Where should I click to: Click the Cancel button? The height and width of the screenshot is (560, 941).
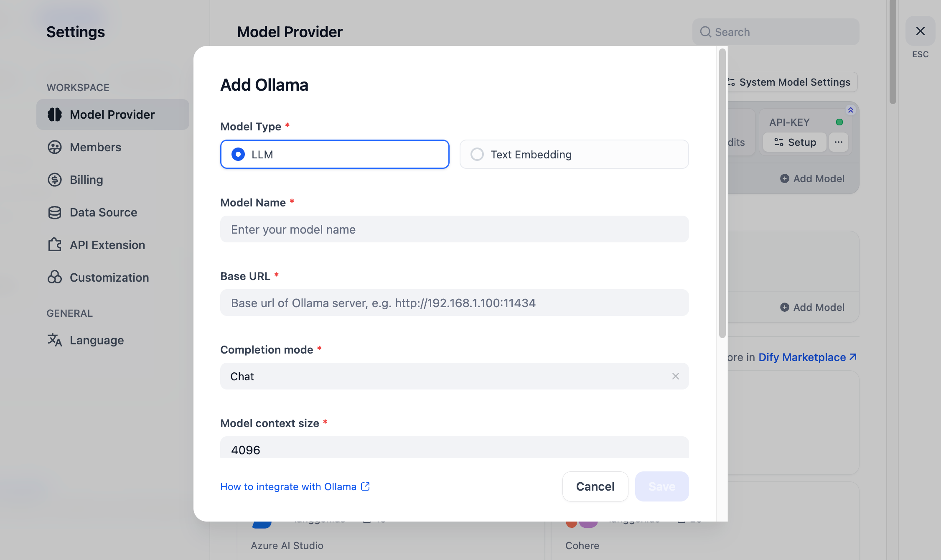(595, 486)
